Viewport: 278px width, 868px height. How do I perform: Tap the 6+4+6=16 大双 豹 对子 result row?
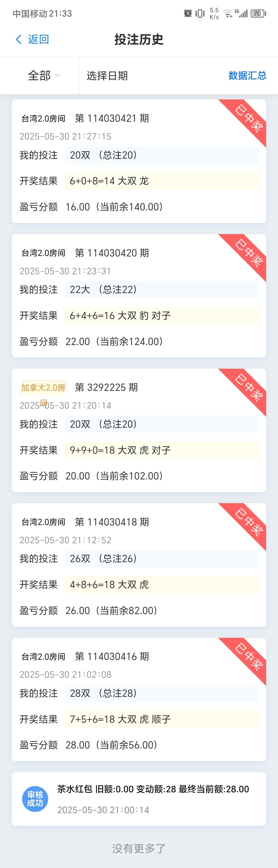[162, 315]
